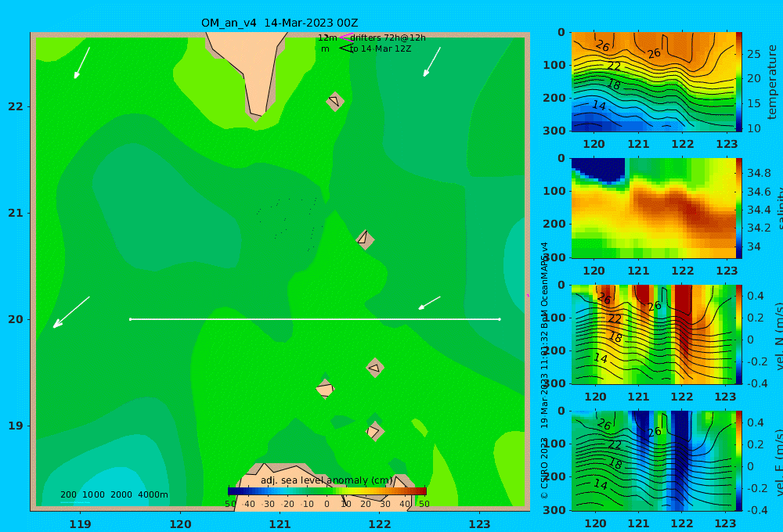Click latitude label "19" on the main map axis

pos(16,426)
